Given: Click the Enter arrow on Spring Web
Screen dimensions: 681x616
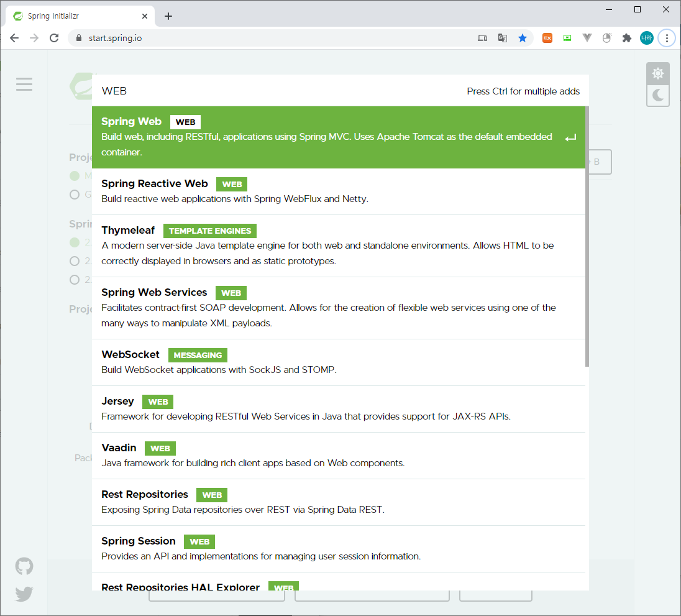Looking at the screenshot, I should point(570,138).
